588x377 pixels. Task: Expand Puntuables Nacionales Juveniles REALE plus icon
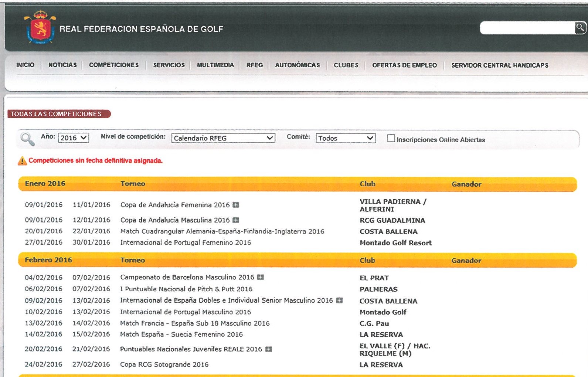269,349
